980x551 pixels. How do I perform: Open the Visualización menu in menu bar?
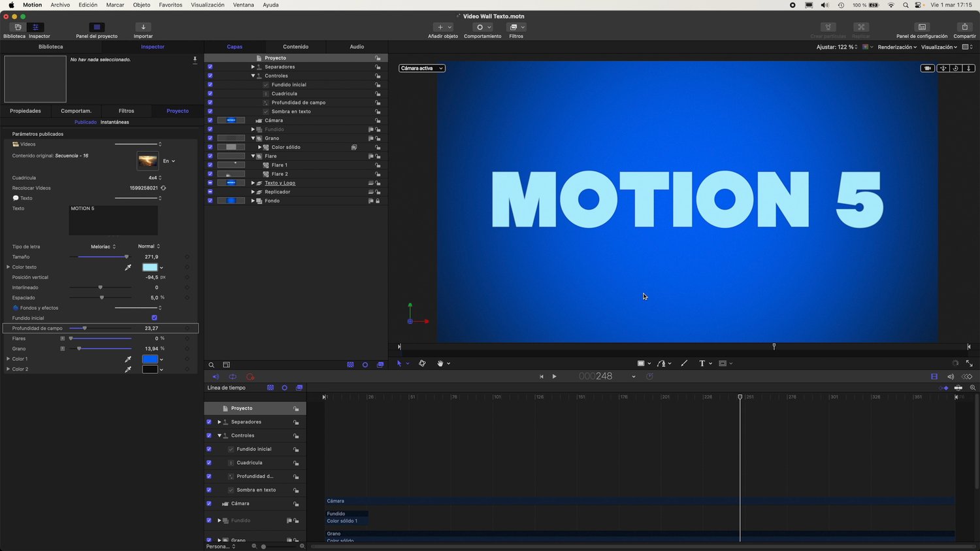[x=208, y=5]
